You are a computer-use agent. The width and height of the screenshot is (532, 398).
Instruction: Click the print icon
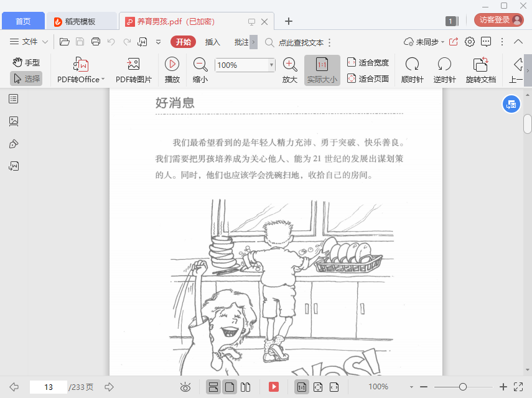pos(96,42)
